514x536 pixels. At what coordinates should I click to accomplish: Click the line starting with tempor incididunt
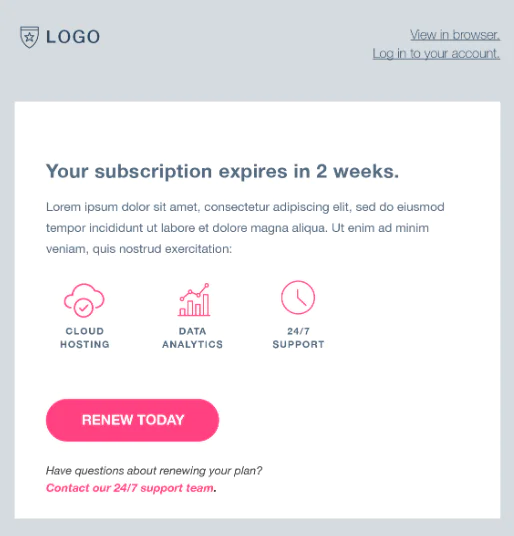[x=237, y=228]
